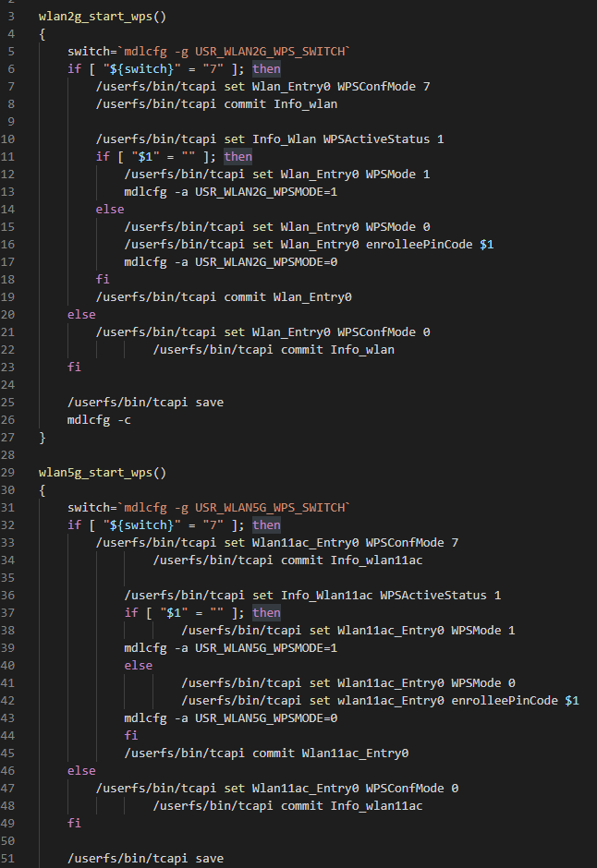Click the 'Info_Wlan WPSActiveStatus 1' line
The width and height of the screenshot is (597, 868).
(270, 139)
